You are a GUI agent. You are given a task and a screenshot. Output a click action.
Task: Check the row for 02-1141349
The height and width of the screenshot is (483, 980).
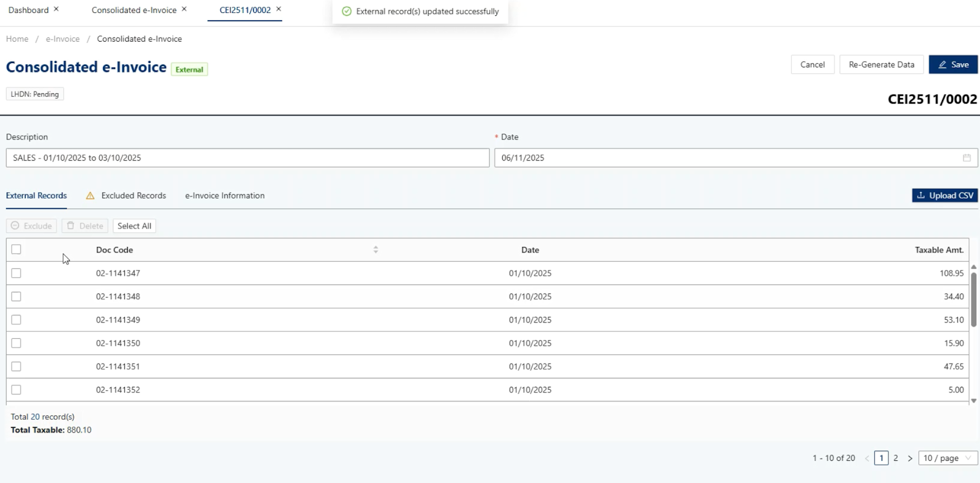pyautogui.click(x=16, y=320)
